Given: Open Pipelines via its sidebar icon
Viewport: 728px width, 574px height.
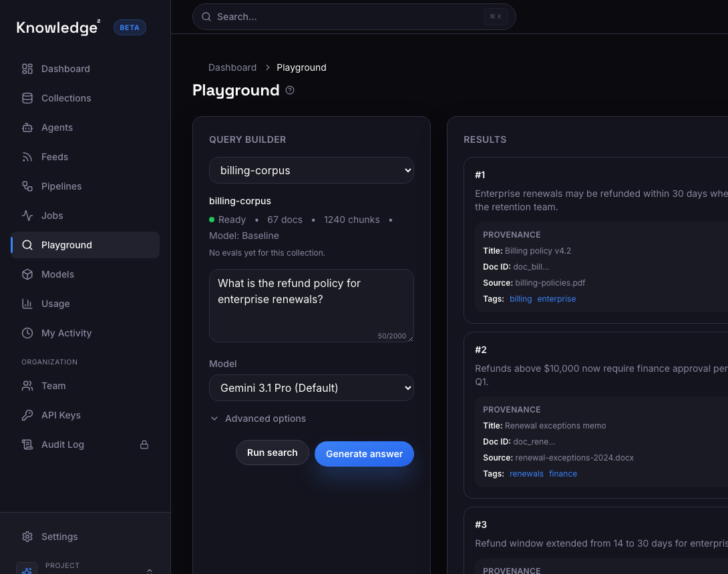Looking at the screenshot, I should coord(27,186).
